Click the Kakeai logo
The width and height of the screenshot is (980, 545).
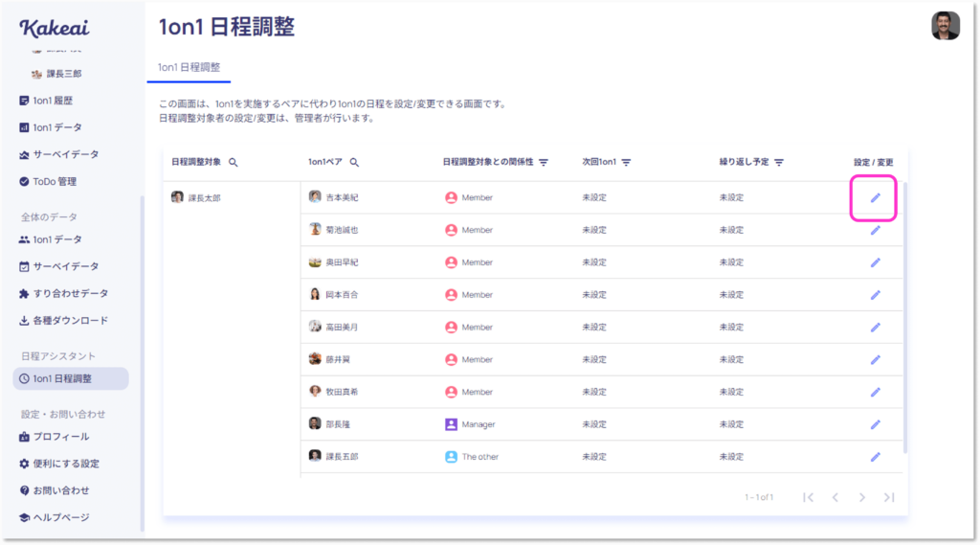tap(53, 27)
